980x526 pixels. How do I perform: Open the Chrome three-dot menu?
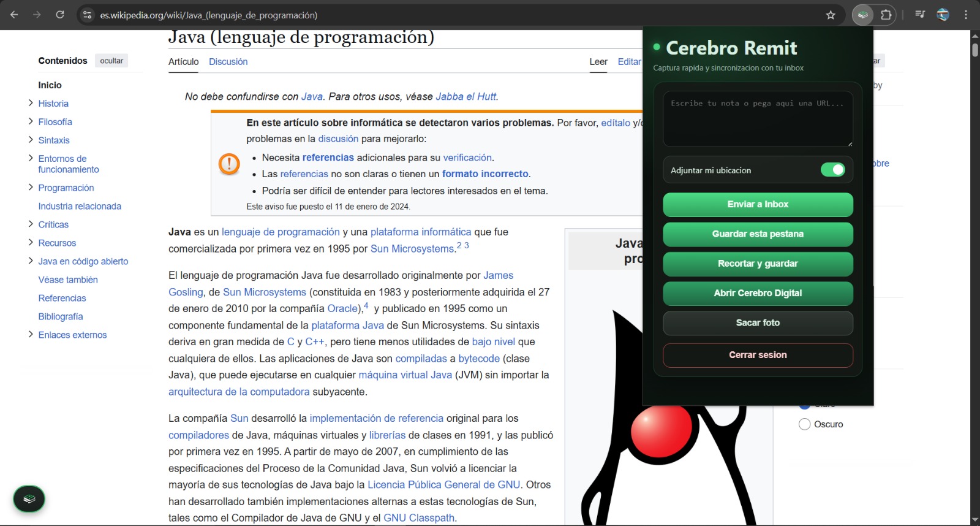pos(966,15)
